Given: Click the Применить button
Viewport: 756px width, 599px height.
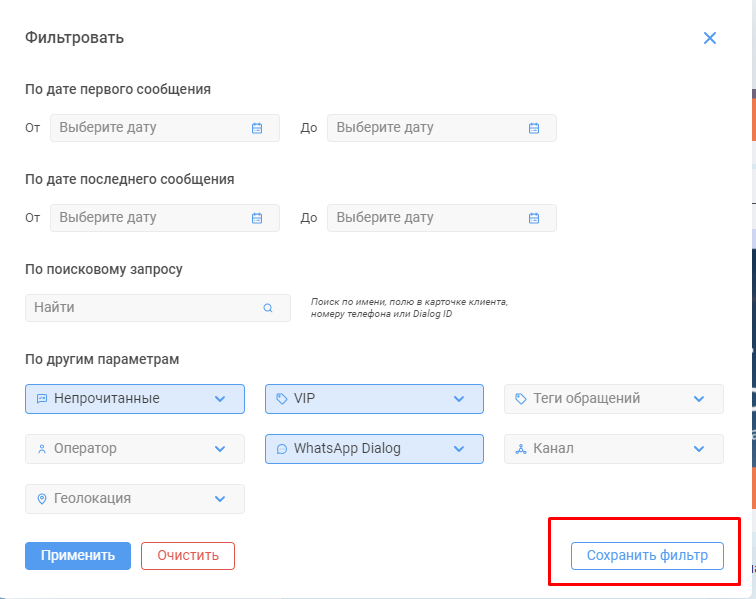Looking at the screenshot, I should coord(78,556).
